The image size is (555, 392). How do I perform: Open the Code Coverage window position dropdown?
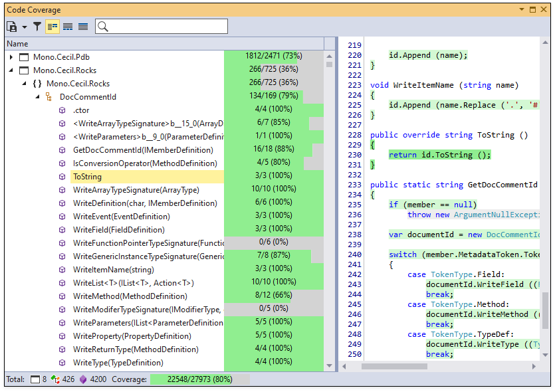521,9
